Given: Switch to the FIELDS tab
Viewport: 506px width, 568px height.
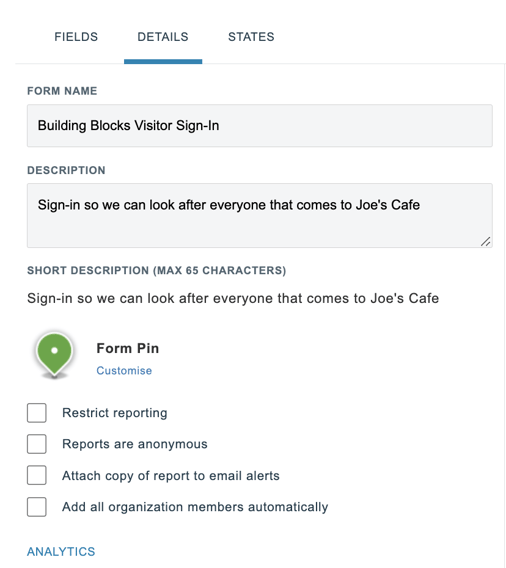Looking at the screenshot, I should pos(76,37).
